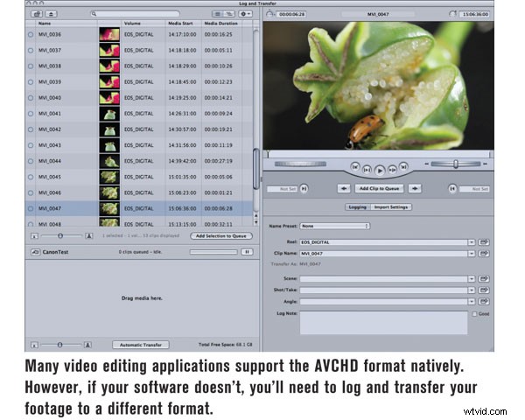The width and height of the screenshot is (525, 420).
Task: Click the step forward one frame button
Action: [392, 170]
